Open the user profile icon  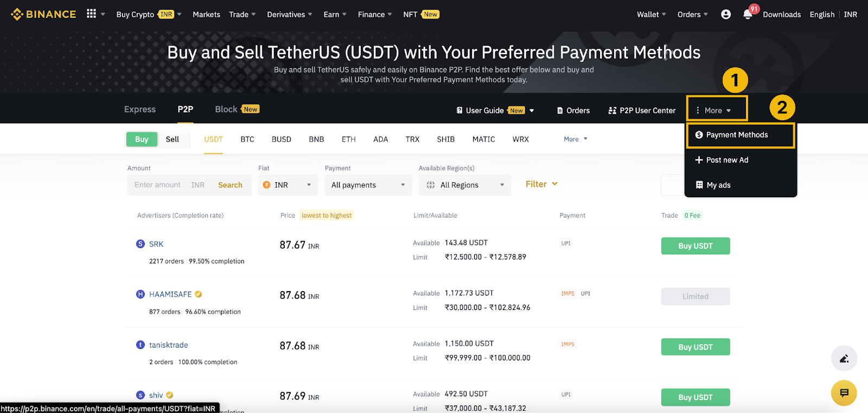[x=726, y=15]
